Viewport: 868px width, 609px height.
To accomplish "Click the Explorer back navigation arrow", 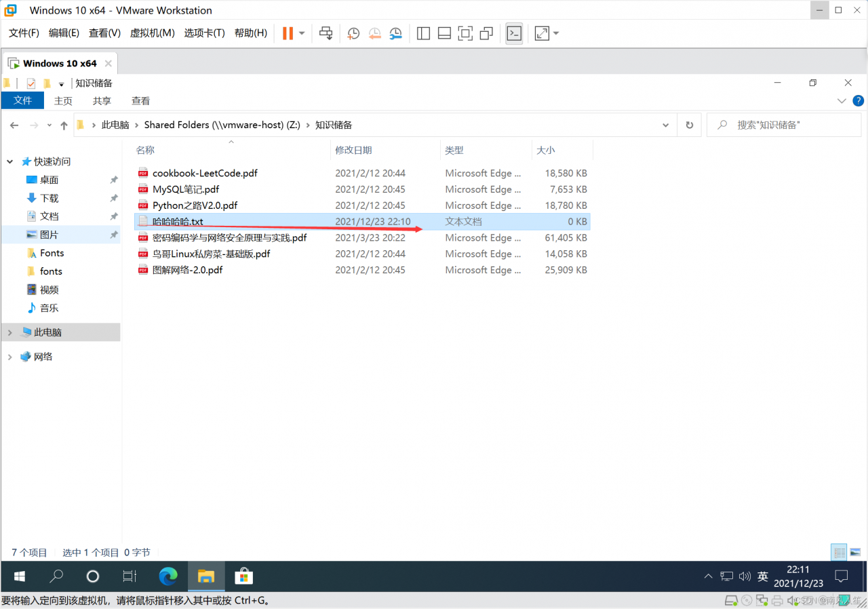I will (14, 125).
